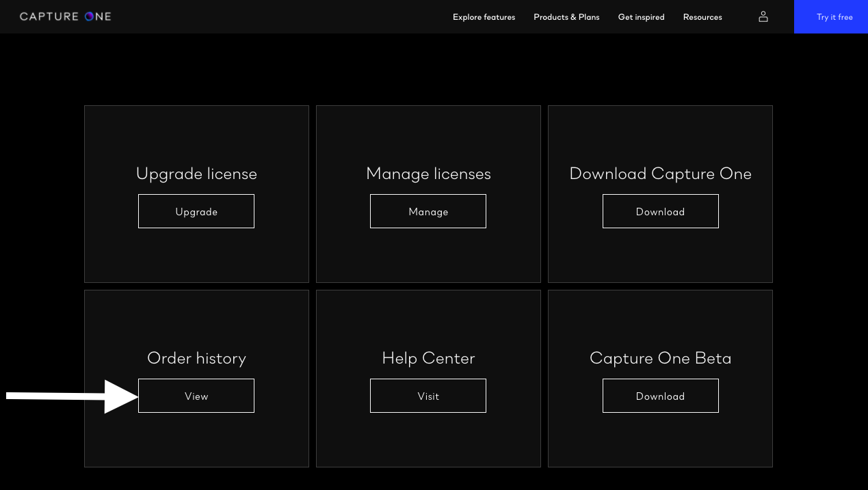This screenshot has height=490, width=868.
Task: Click Visit under Help Center
Action: click(x=428, y=396)
